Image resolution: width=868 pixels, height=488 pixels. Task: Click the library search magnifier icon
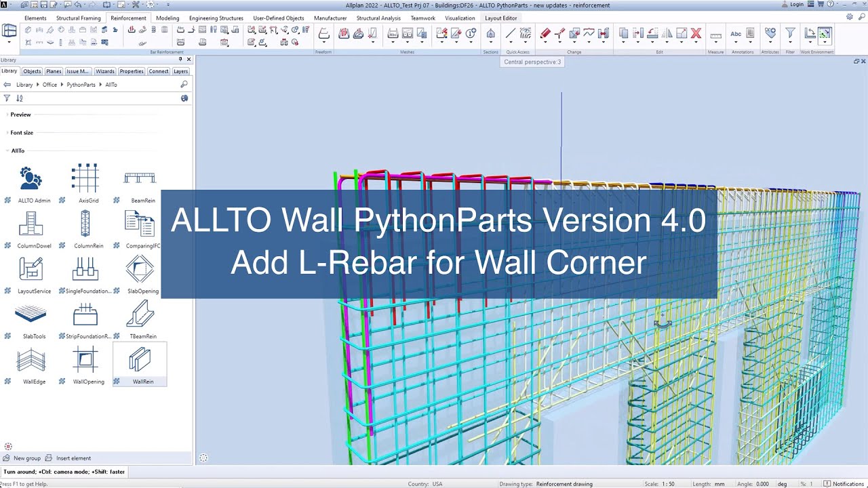click(x=184, y=85)
